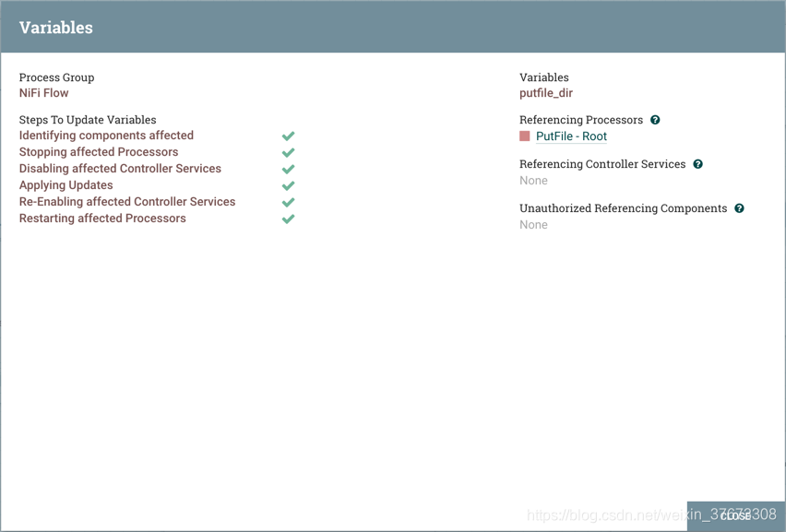Click the checkmark next to Stopping affected Processors
The width and height of the screenshot is (786, 532).
coord(288,152)
